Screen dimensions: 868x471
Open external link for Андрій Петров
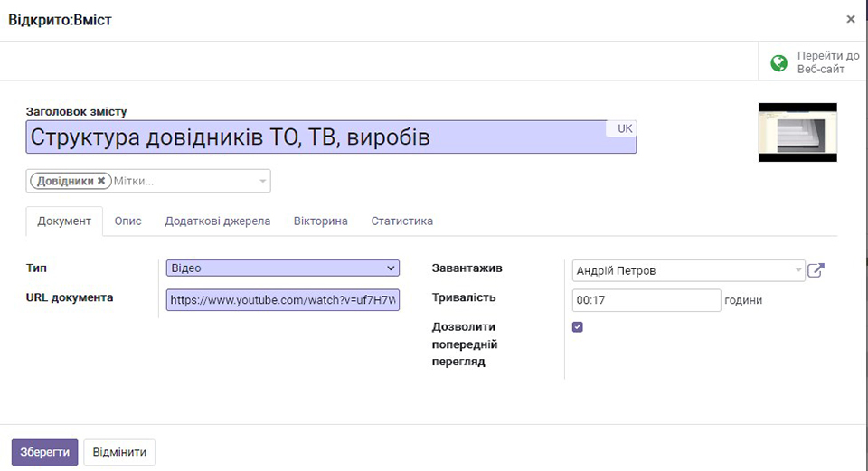816,270
